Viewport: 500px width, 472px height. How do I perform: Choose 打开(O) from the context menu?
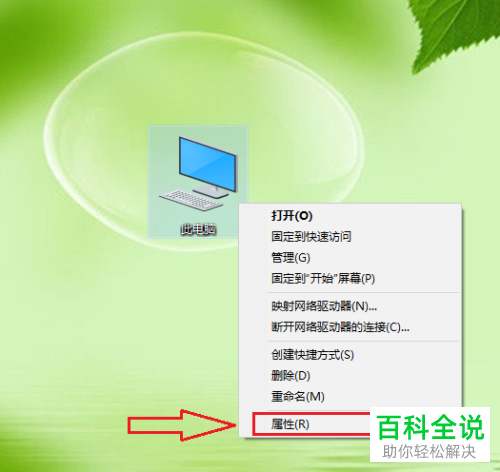point(292,216)
